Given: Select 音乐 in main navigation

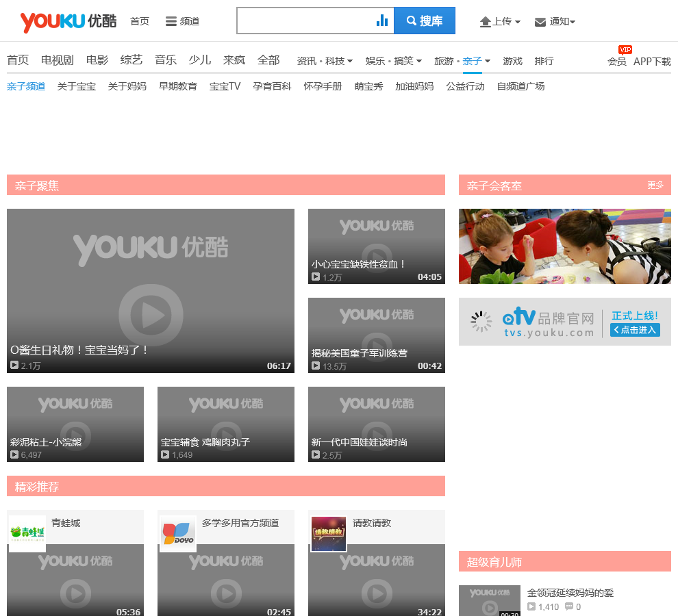Looking at the screenshot, I should click(166, 60).
